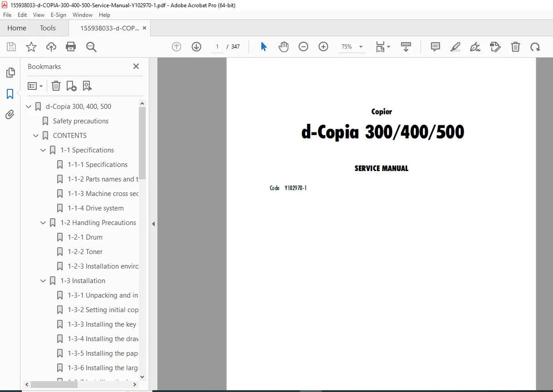The image size is (553, 392).
Task: Collapse the CONTENTS bookmark node
Action: pos(36,136)
